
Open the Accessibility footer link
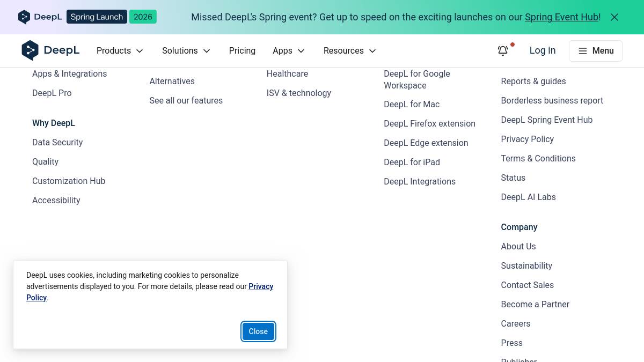[56, 200]
